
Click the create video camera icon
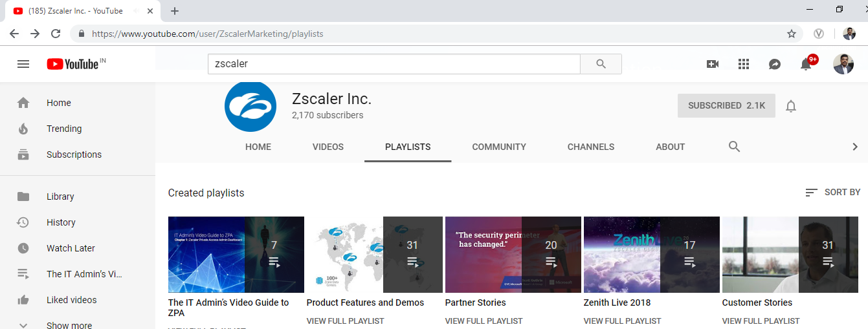[713, 64]
